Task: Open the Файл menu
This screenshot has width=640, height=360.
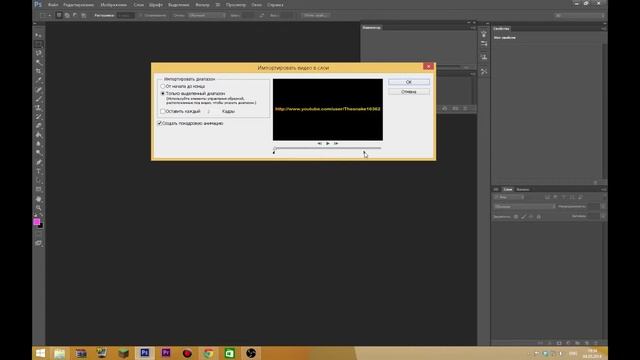Action: (x=53, y=5)
